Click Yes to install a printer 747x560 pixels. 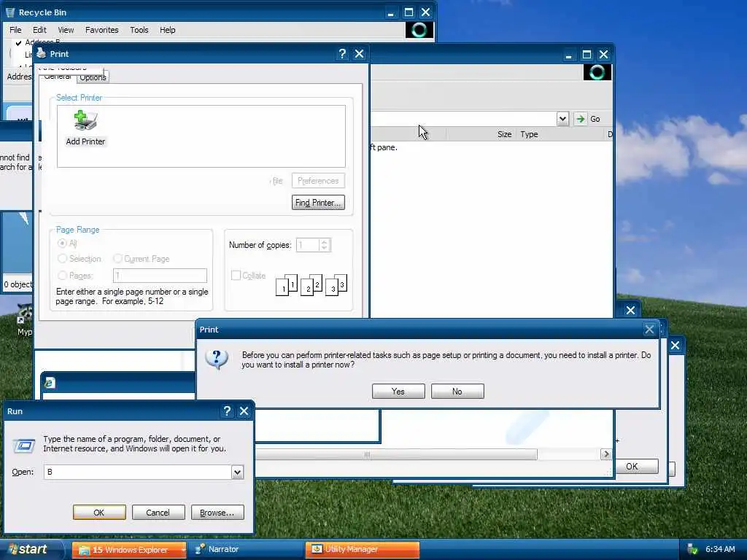[398, 392]
